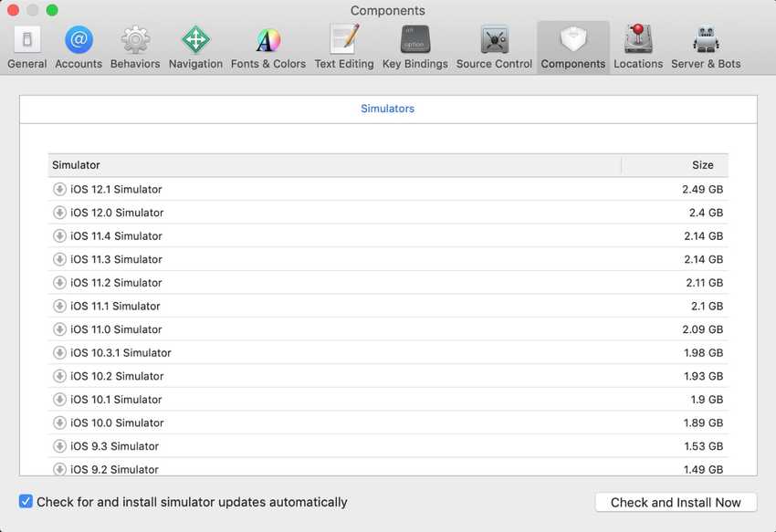Screen dimensions: 776x532
Task: Select the iOS 10.3.1 Simulator row text
Action: click(x=121, y=352)
